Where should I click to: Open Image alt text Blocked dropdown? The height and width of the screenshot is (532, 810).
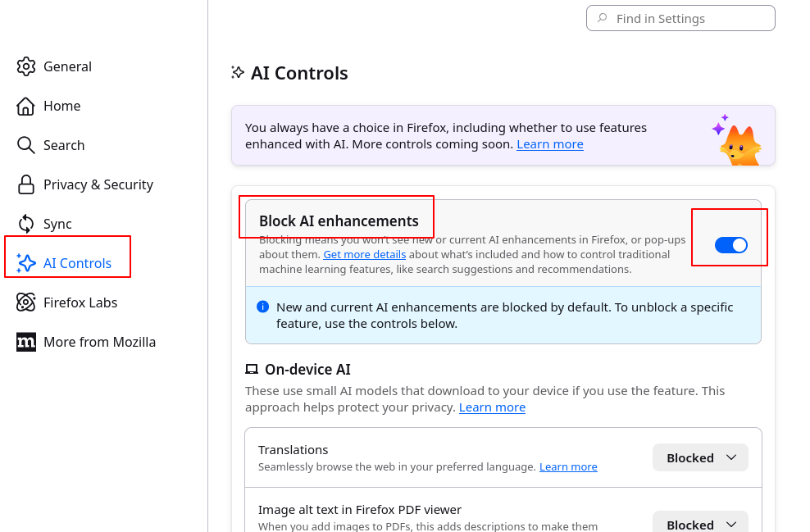(x=700, y=524)
